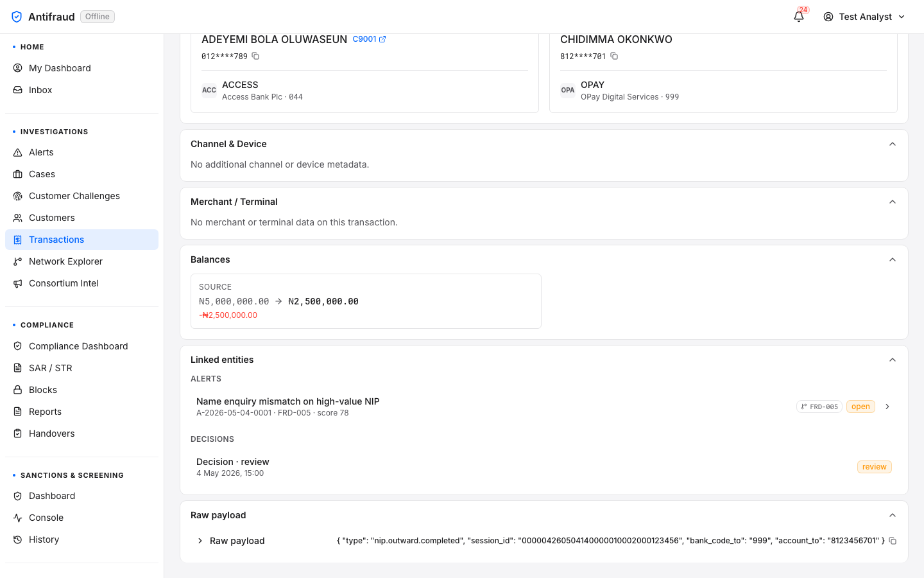Collapse the Linked entities section
The width and height of the screenshot is (924, 578).
click(x=892, y=360)
